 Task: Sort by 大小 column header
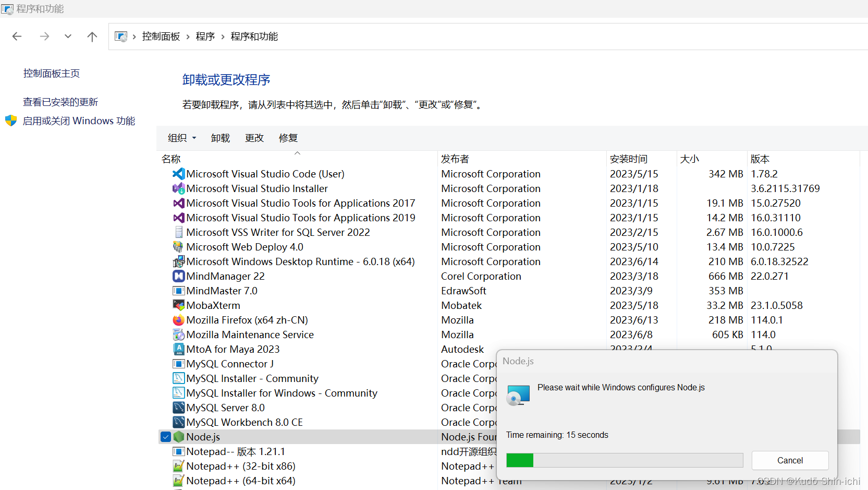click(712, 159)
